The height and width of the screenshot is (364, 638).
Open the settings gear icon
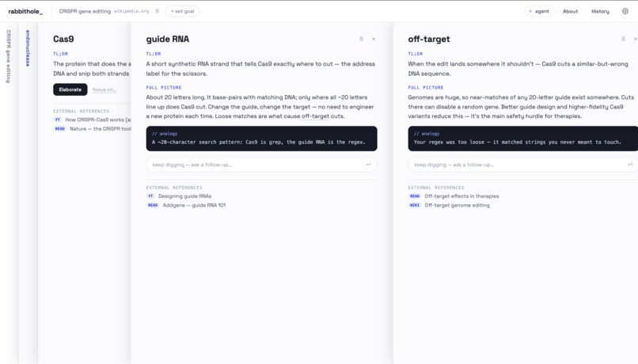point(625,11)
